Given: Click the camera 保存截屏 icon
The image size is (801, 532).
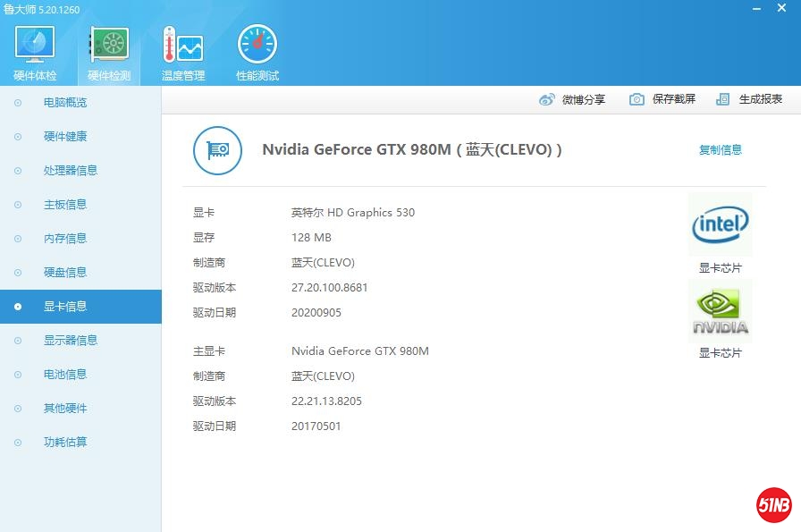Looking at the screenshot, I should tap(637, 99).
